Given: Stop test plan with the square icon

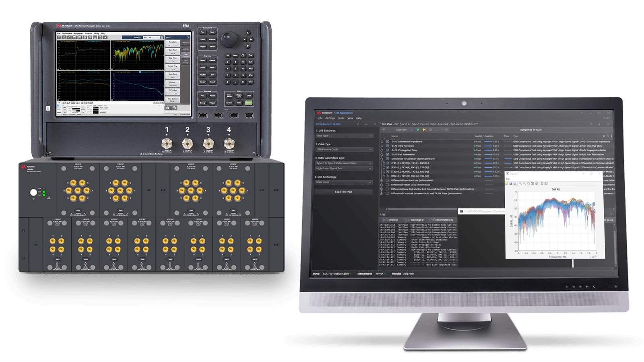Looking at the screenshot, I should [431, 130].
